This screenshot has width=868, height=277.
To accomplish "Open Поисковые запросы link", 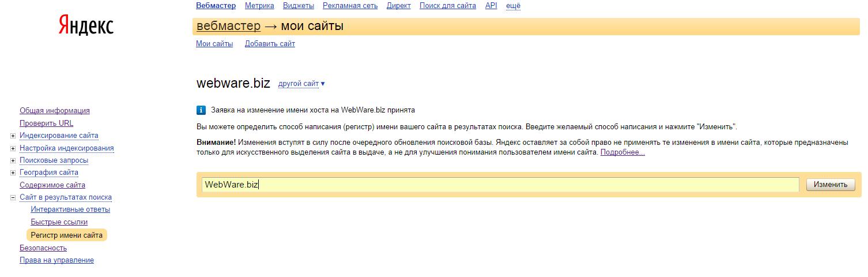I will pos(54,160).
